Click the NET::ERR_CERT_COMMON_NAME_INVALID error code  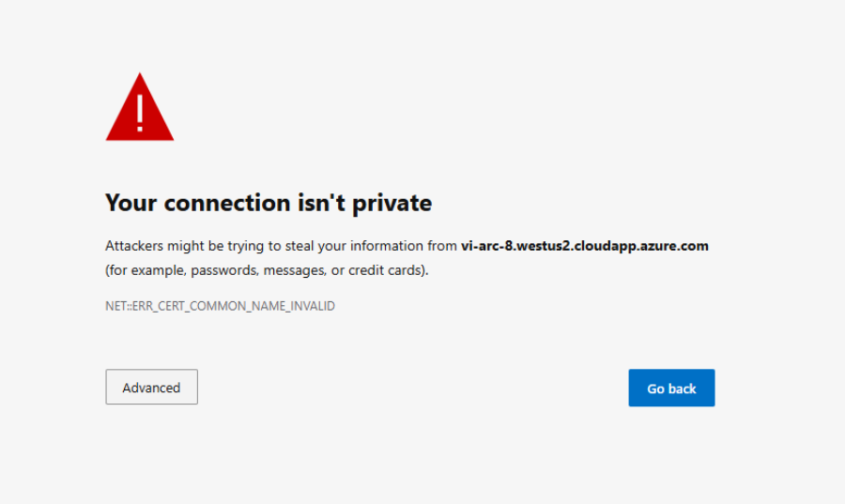[x=220, y=306]
